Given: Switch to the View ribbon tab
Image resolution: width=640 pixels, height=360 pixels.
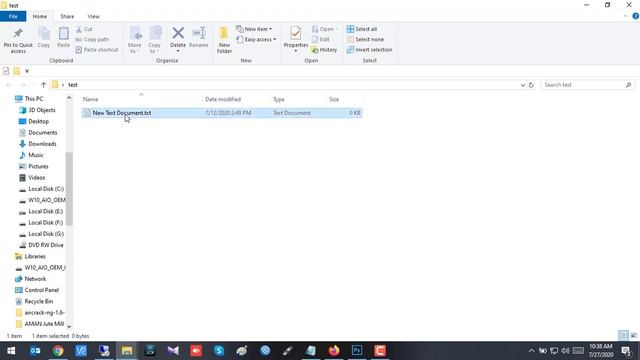Looking at the screenshot, I should (93, 16).
